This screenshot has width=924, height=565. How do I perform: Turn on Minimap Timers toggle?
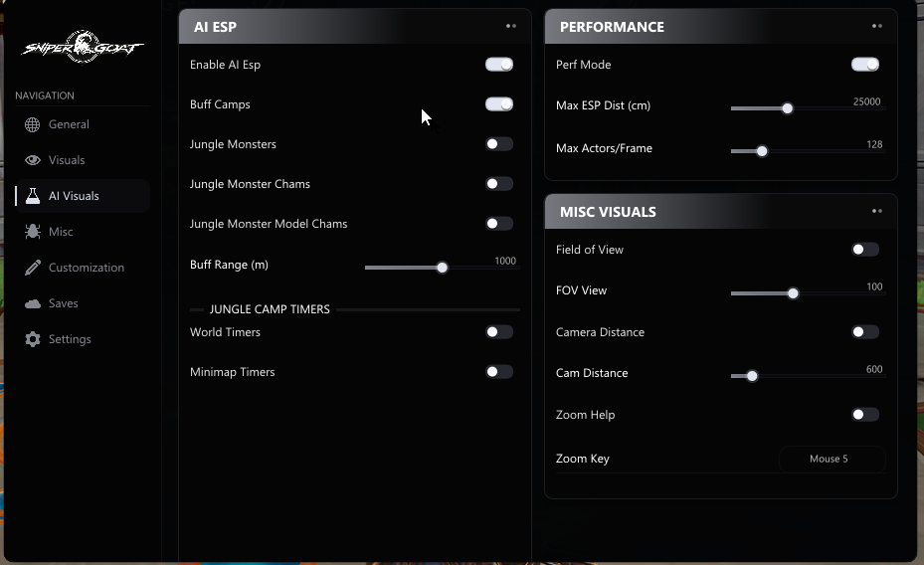[499, 372]
